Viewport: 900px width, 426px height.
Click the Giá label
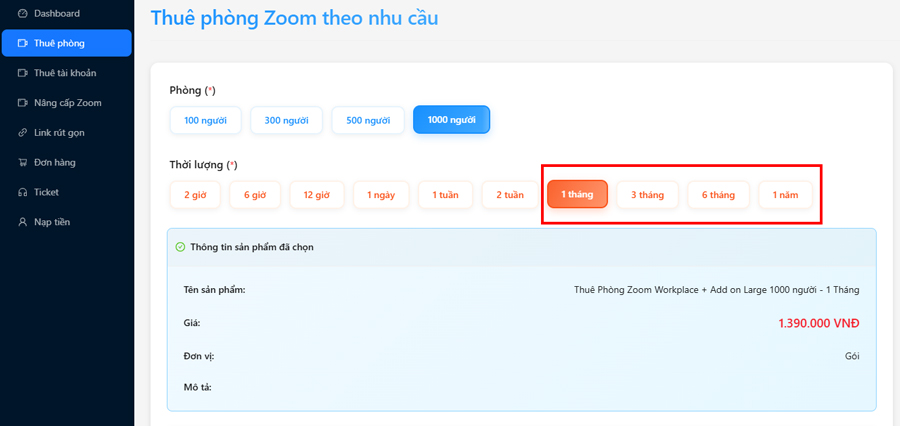coord(192,323)
